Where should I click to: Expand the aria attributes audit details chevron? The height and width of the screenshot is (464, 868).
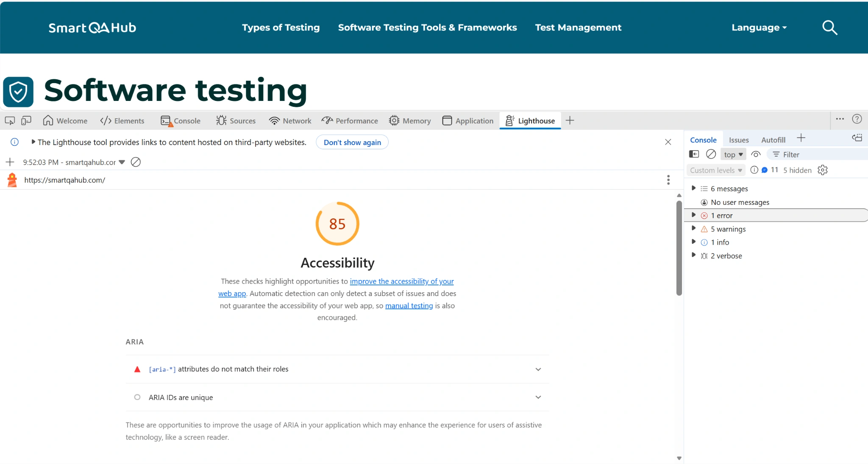pos(538,369)
